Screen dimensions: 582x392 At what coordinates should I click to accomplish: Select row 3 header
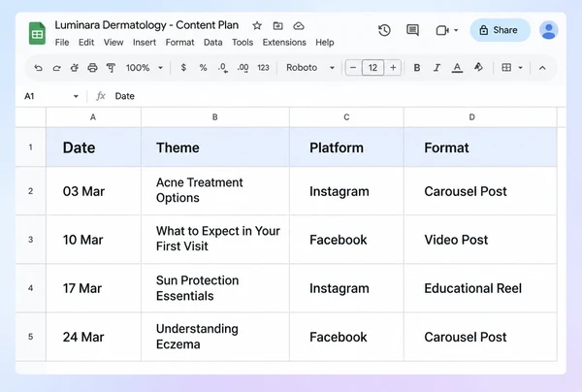coord(30,240)
